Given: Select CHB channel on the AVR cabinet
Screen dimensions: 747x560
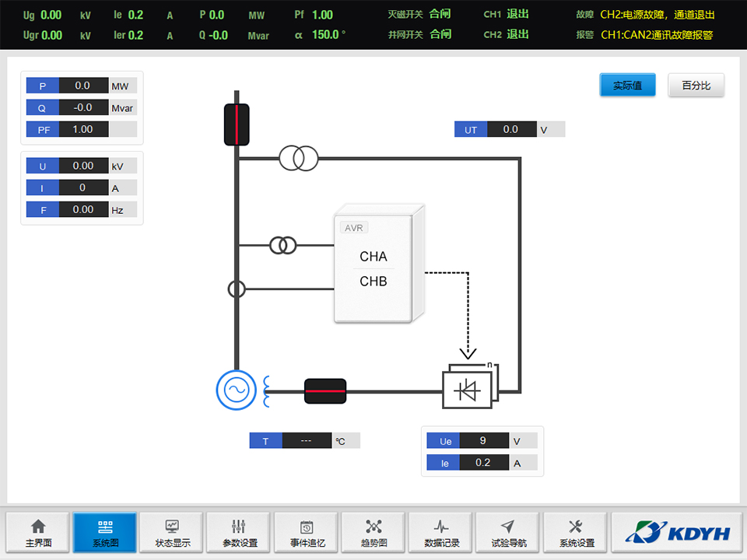Looking at the screenshot, I should point(373,282).
